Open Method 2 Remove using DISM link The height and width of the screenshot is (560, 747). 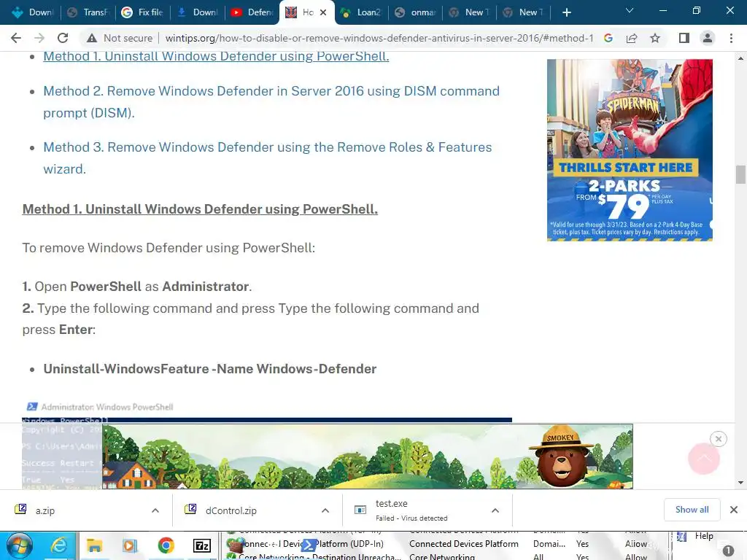click(x=271, y=102)
